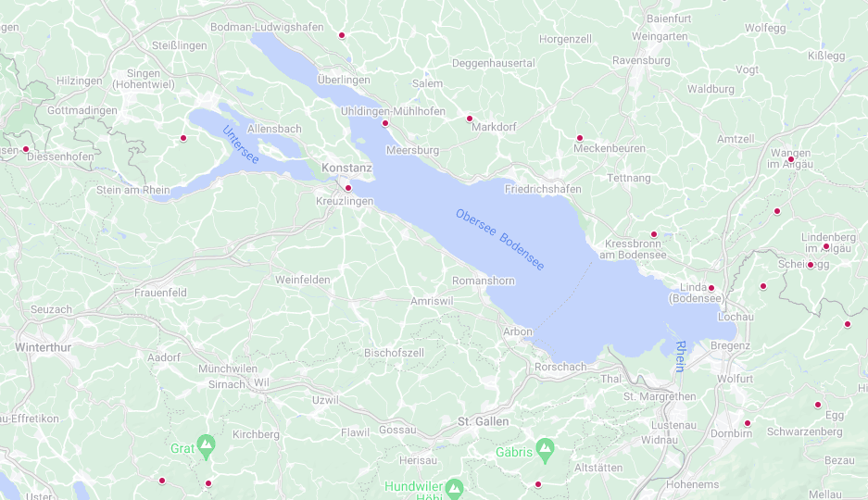Click the red marker above Dornbirn
The height and width of the screenshot is (500, 868).
click(748, 423)
